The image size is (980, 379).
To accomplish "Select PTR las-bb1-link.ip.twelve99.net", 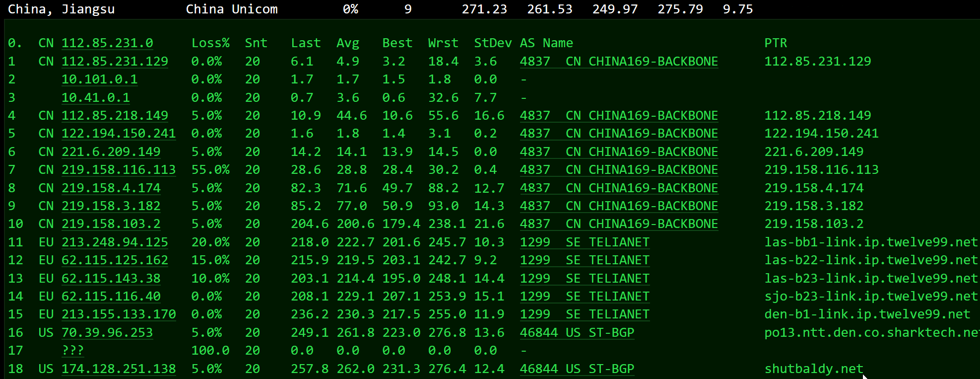I will pos(871,242).
